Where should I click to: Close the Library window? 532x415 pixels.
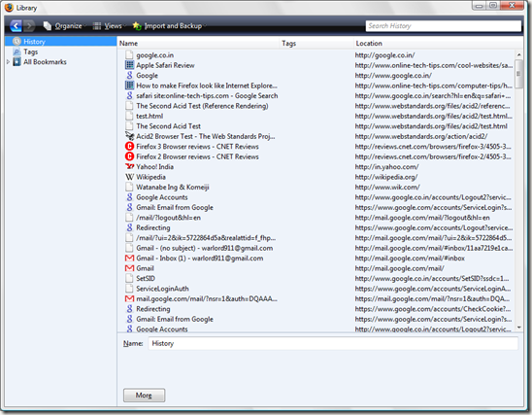(x=512, y=6)
